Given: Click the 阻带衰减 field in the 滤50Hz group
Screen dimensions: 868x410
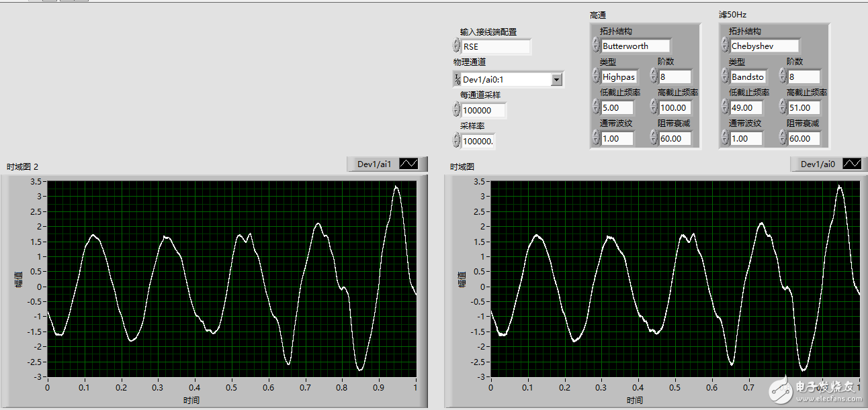Looking at the screenshot, I should click(804, 138).
